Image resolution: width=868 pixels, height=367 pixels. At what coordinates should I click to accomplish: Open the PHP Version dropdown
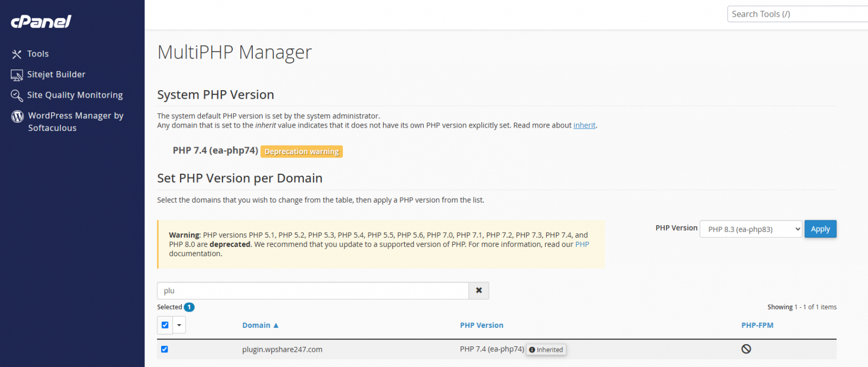(x=751, y=229)
